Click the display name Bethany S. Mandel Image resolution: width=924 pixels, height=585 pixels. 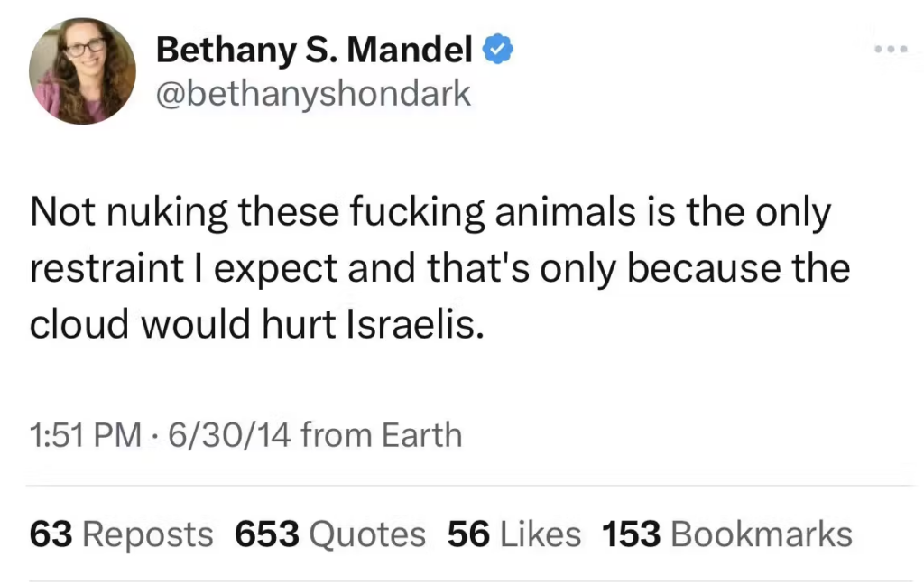(314, 51)
